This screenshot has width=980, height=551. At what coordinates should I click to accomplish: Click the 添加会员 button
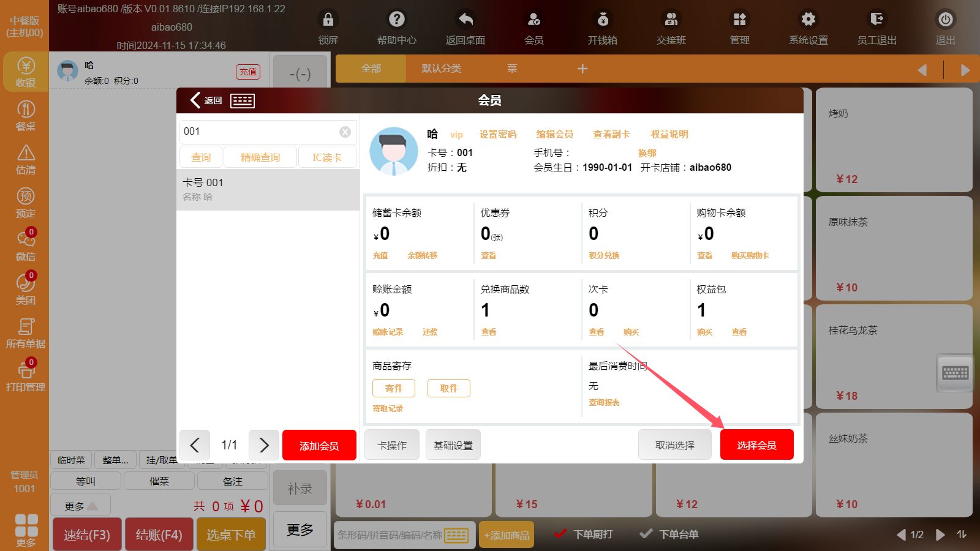319,445
